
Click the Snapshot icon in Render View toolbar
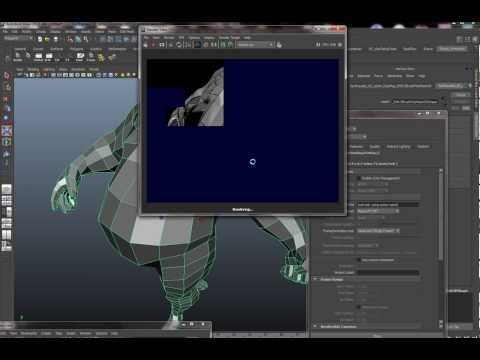coord(162,44)
